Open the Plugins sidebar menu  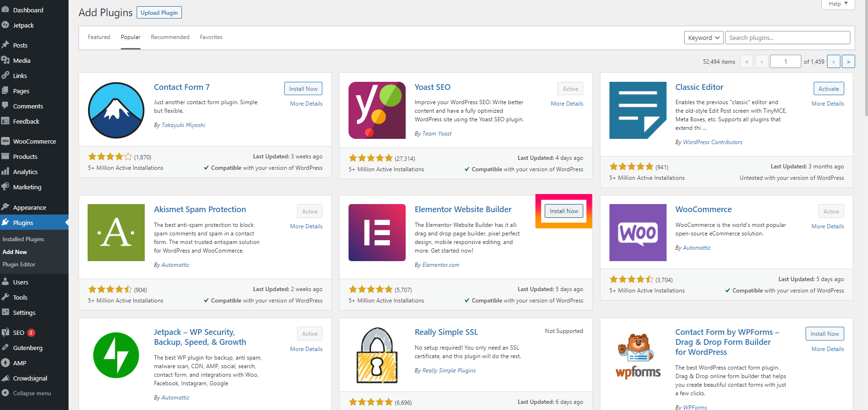pos(34,223)
